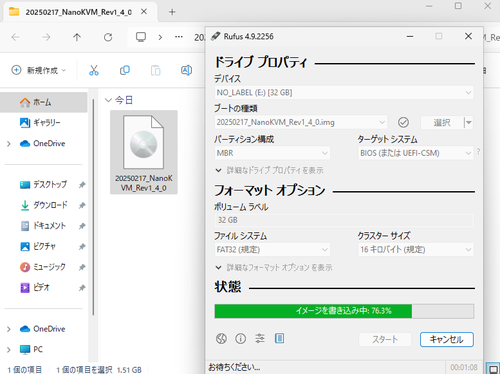Viewport: 500px width, 374px height.
Task: Close the 20250217_NanoKVM_Rev1_4_0 Explorer tab
Action: coord(144,12)
